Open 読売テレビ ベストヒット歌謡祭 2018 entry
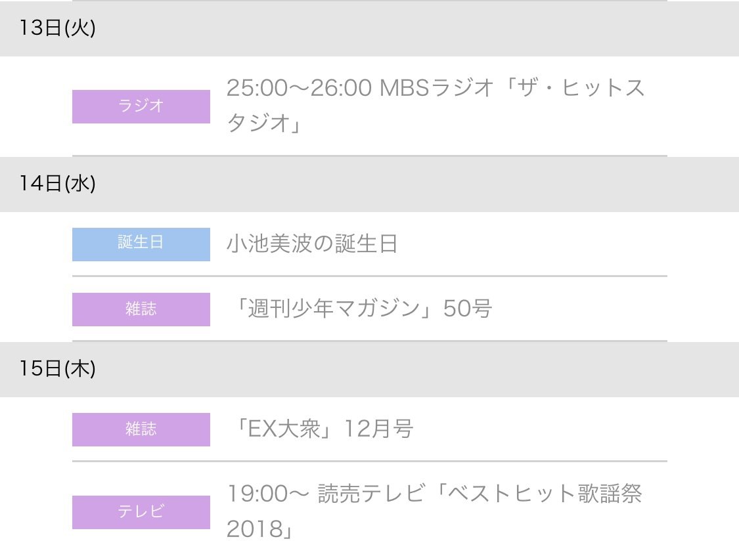This screenshot has height=560, width=739. coord(434,511)
